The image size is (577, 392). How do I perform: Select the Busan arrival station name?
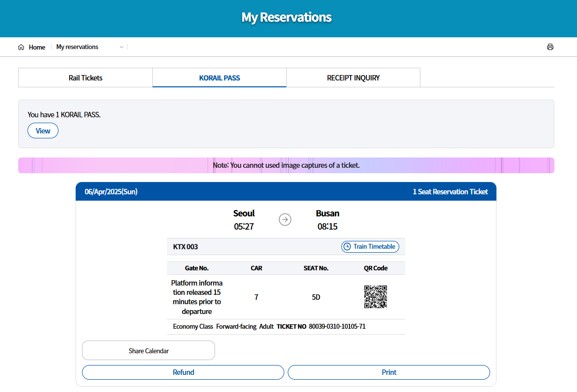(328, 213)
